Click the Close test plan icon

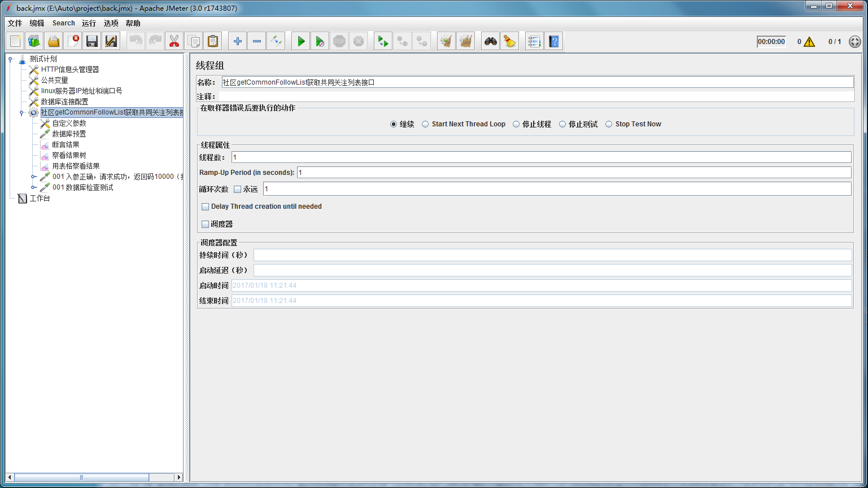tap(73, 41)
